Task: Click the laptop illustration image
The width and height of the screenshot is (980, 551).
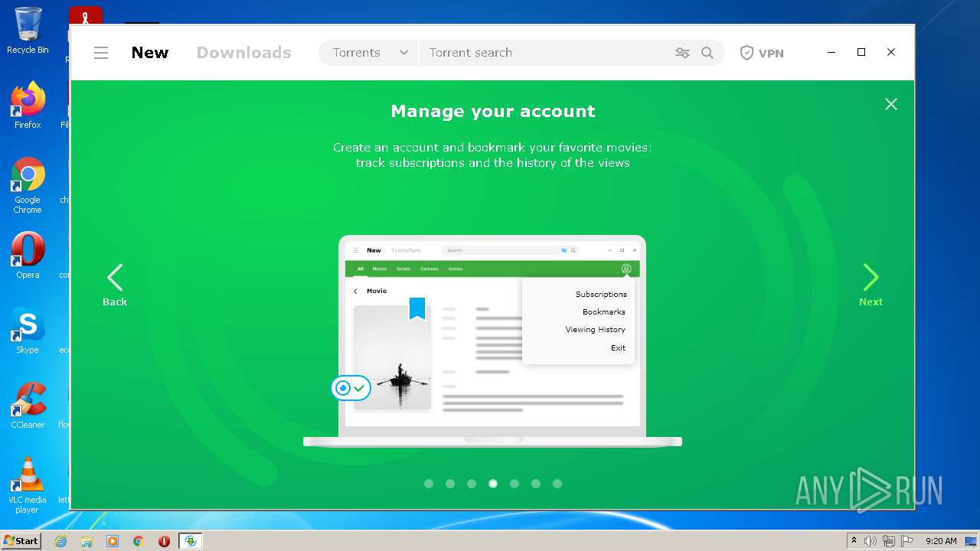Action: pyautogui.click(x=492, y=341)
